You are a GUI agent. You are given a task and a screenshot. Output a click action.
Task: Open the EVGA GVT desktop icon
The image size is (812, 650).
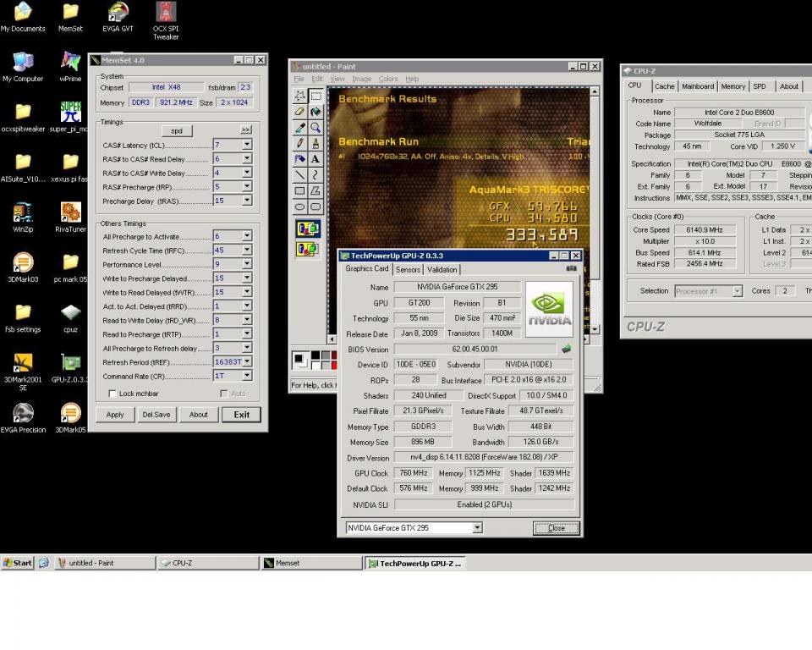click(118, 17)
